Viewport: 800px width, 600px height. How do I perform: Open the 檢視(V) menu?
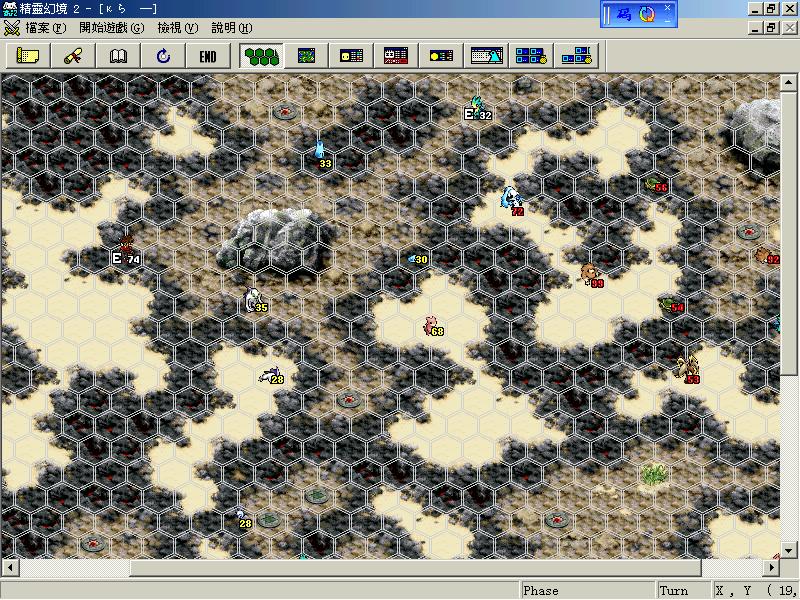tap(178, 28)
